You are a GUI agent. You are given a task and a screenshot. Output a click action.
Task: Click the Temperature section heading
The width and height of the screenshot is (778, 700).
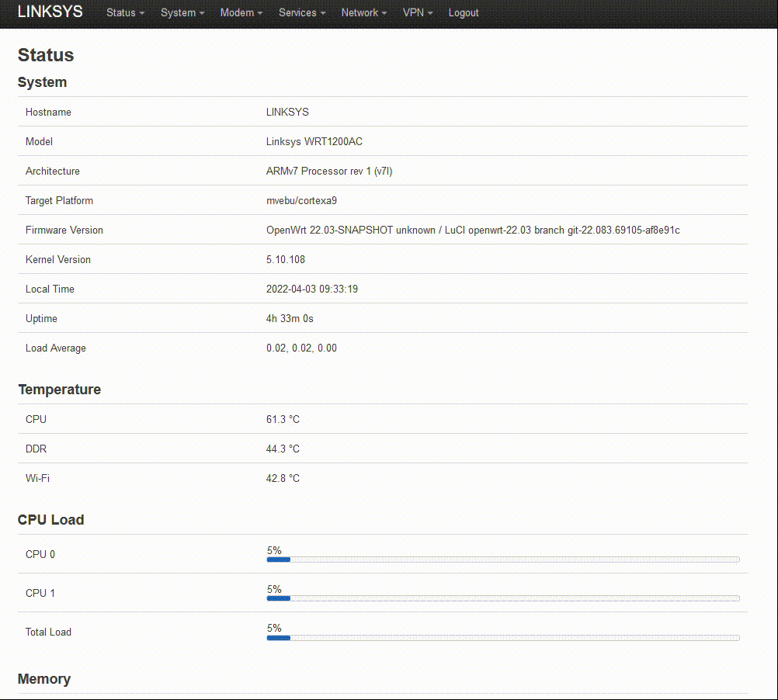point(60,390)
